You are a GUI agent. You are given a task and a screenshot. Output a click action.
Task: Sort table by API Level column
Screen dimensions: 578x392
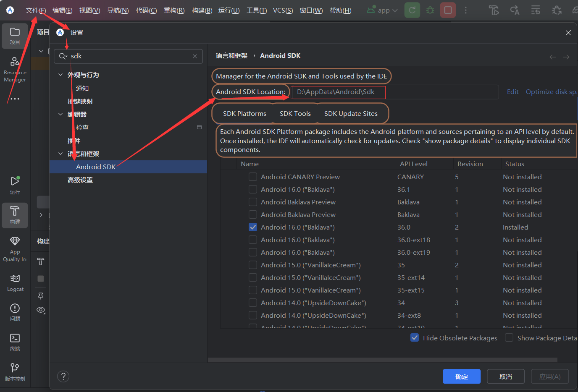(x=414, y=164)
